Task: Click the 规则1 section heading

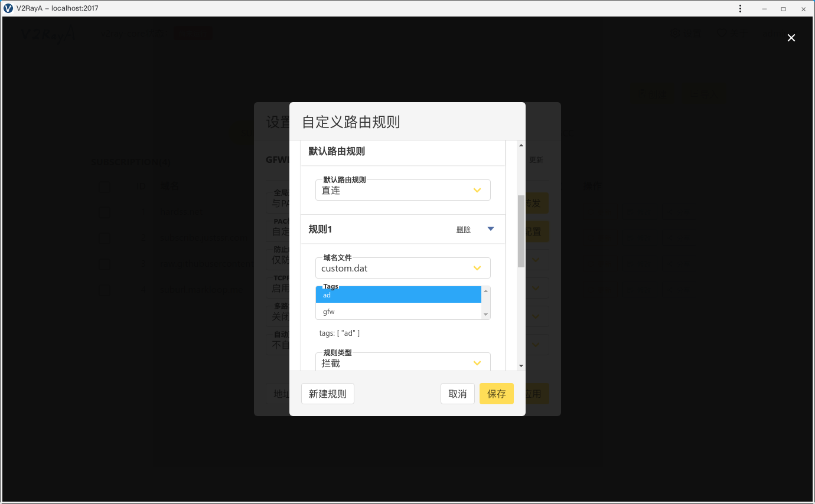Action: (x=320, y=229)
